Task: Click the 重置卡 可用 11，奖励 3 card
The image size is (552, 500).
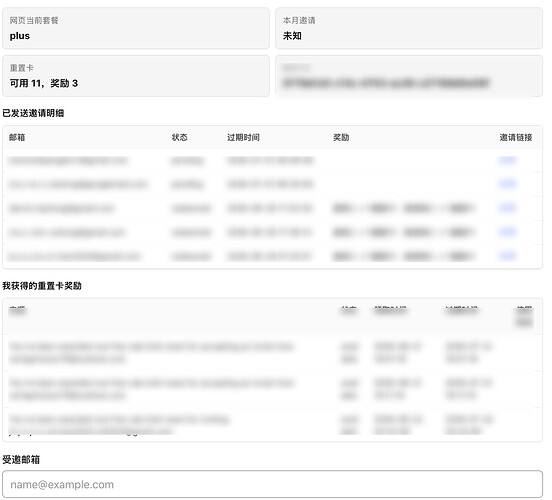Action: coord(136,76)
